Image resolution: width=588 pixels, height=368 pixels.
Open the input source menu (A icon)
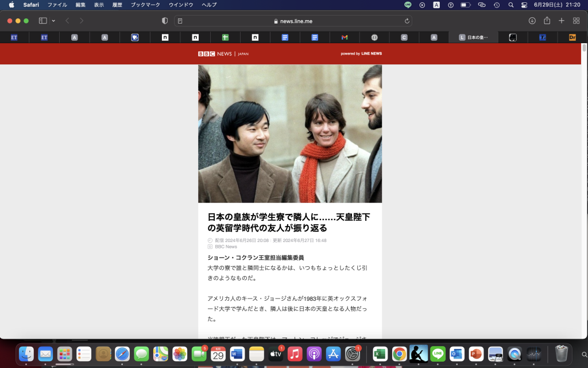pyautogui.click(x=436, y=5)
